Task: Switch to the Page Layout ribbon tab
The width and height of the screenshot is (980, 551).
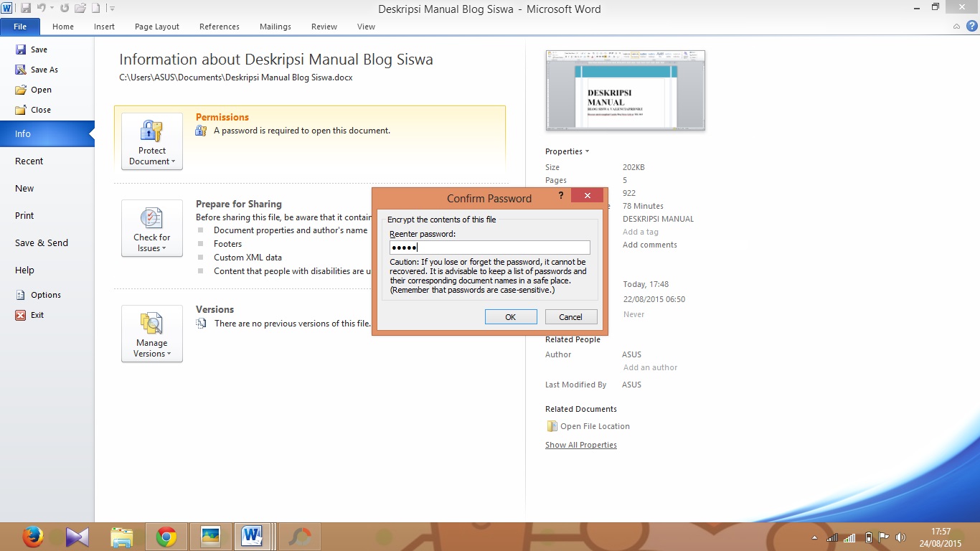Action: click(157, 27)
